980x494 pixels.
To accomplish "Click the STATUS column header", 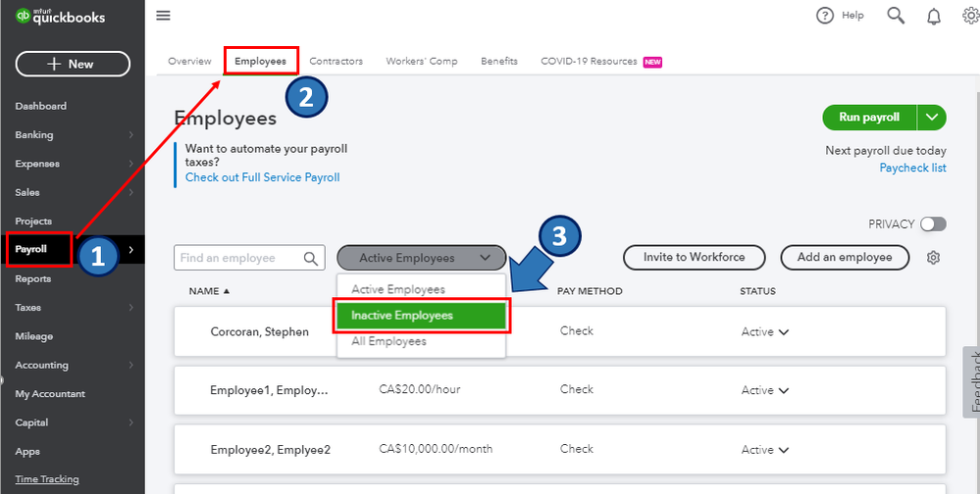I will (x=757, y=291).
